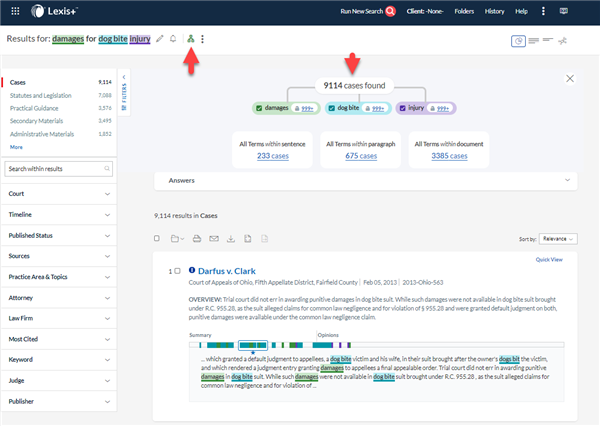Open the Client: -None- menu

[x=425, y=11]
